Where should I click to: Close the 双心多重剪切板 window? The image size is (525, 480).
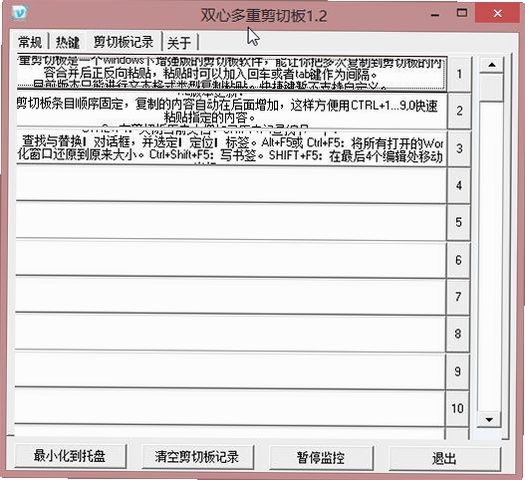coord(498,13)
